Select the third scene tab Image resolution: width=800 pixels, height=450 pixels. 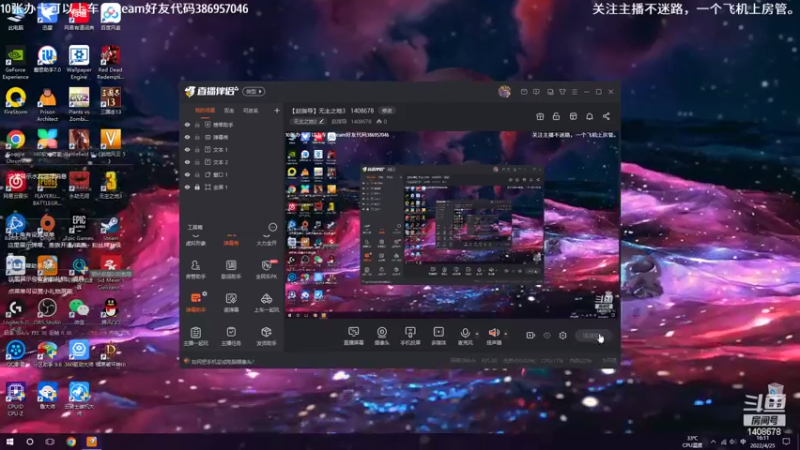pos(251,110)
